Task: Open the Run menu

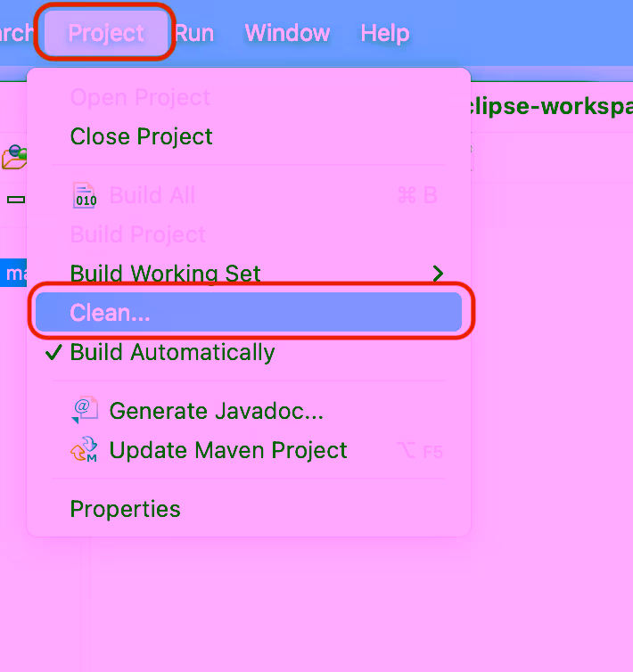Action: tap(193, 34)
